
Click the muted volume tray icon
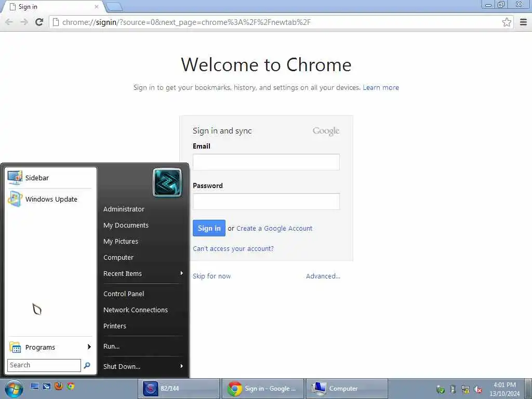478,390
